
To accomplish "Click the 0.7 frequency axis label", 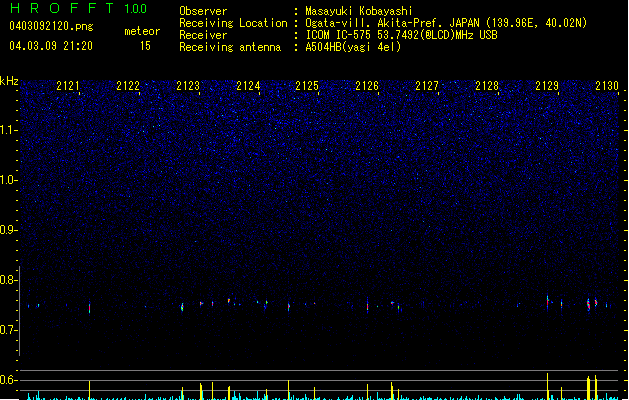I will tap(9, 330).
